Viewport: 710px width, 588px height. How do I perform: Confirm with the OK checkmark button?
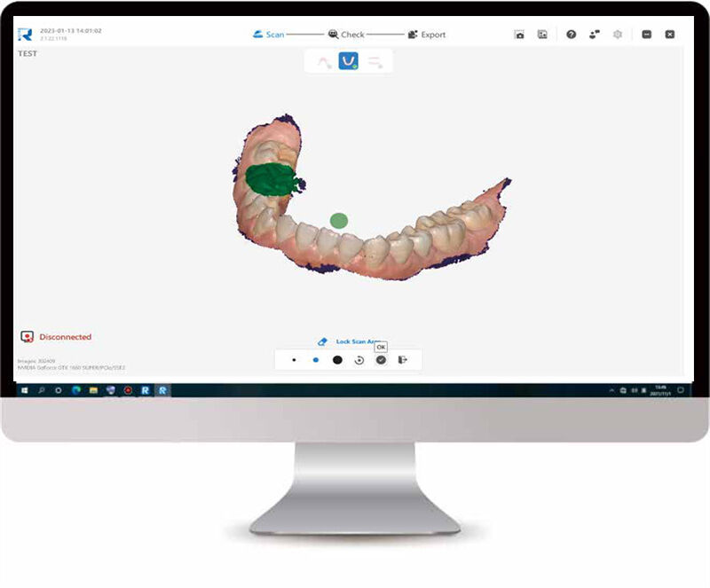381,360
